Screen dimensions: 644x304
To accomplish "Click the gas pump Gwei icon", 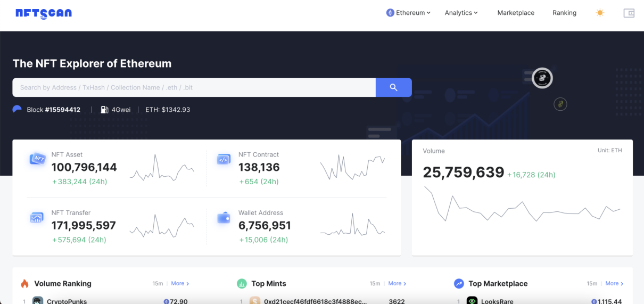I will coord(104,110).
